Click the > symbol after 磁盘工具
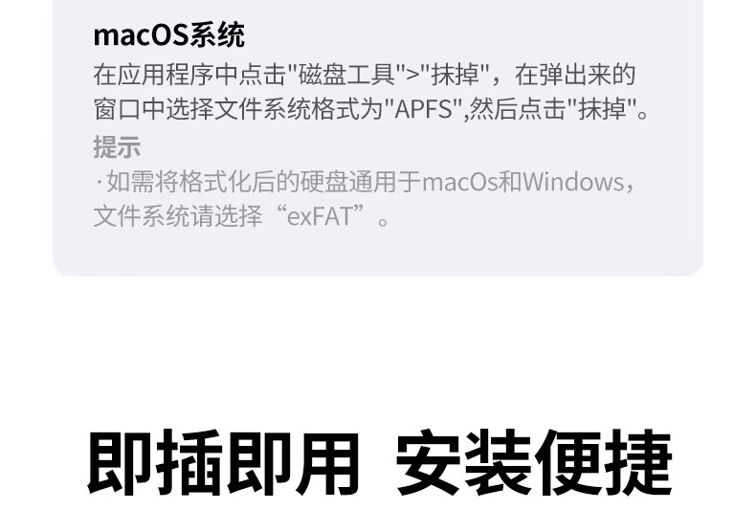756x532 pixels. pyautogui.click(x=412, y=75)
